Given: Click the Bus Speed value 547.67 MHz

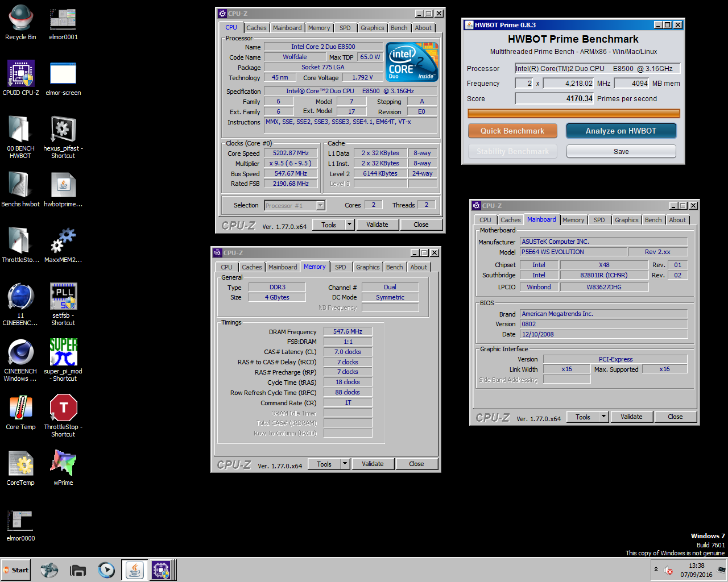Looking at the screenshot, I should 291,174.
